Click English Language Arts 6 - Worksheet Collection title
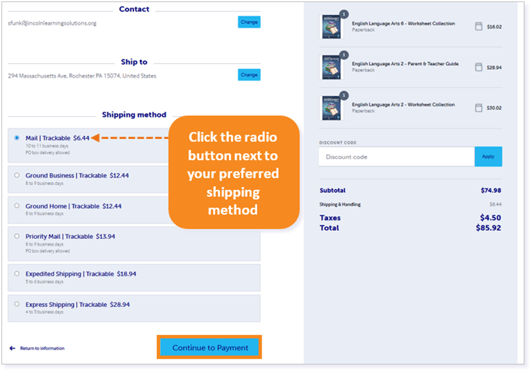The image size is (530, 370). tap(403, 23)
